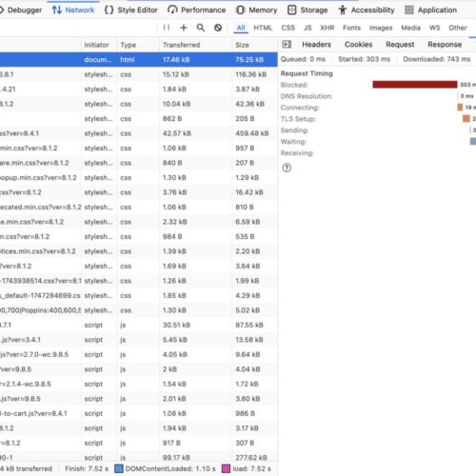Filter requests by CSS
The image size is (476, 476).
[288, 28]
